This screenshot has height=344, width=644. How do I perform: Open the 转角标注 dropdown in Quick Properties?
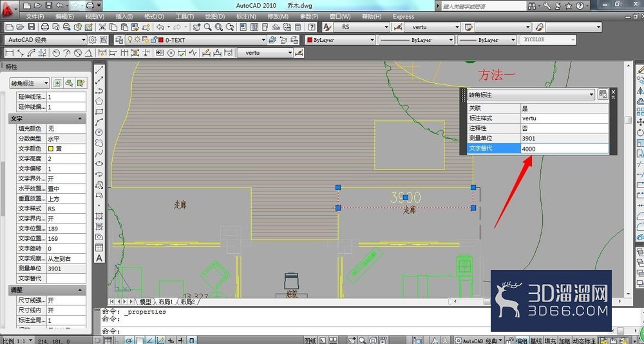pyautogui.click(x=531, y=95)
